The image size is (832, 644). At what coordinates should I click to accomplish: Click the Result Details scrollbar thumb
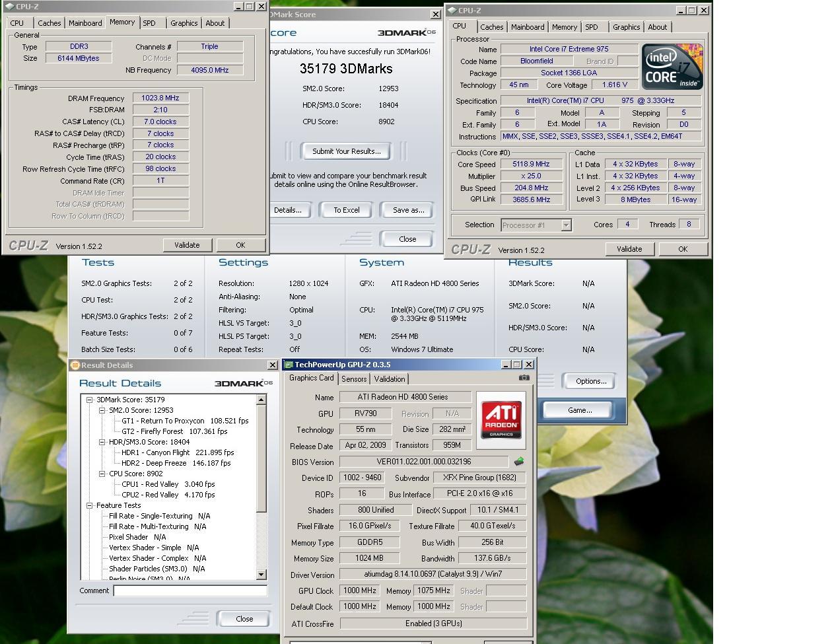[x=261, y=458]
